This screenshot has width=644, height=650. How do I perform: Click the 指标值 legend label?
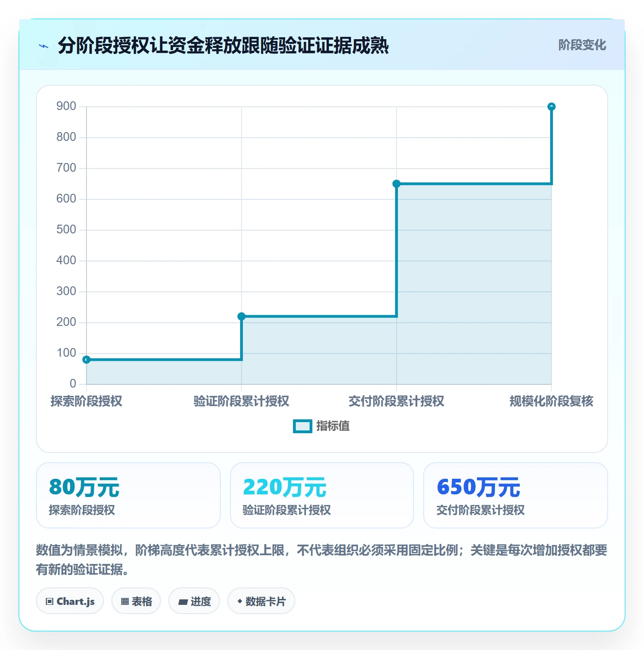(333, 426)
